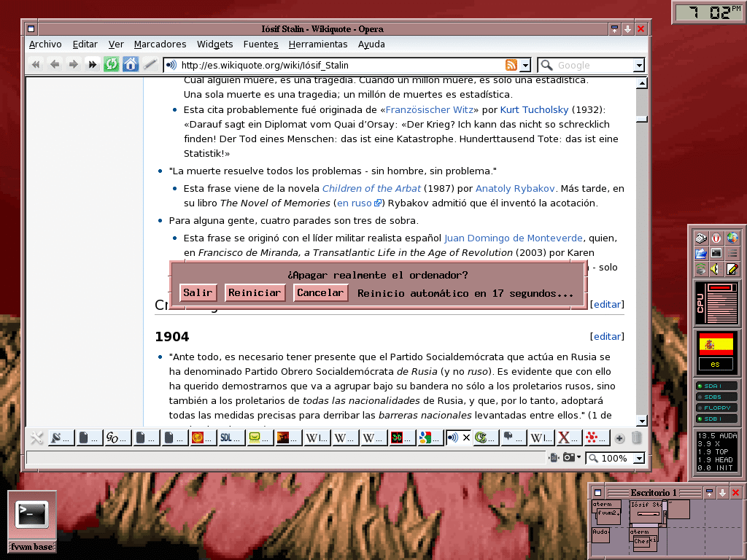Click the vertical scrollbar thumb in Opera
This screenshot has width=747, height=560.
(x=642, y=119)
